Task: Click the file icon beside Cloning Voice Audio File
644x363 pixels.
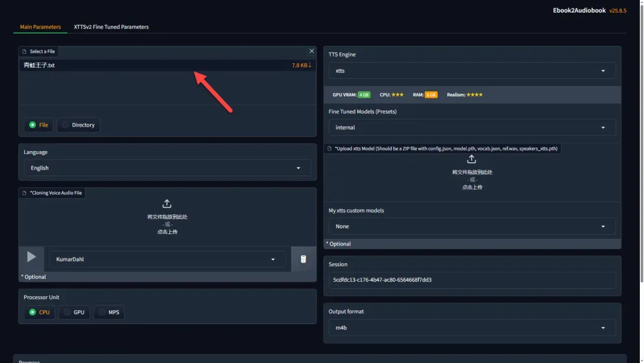Action: tap(24, 193)
